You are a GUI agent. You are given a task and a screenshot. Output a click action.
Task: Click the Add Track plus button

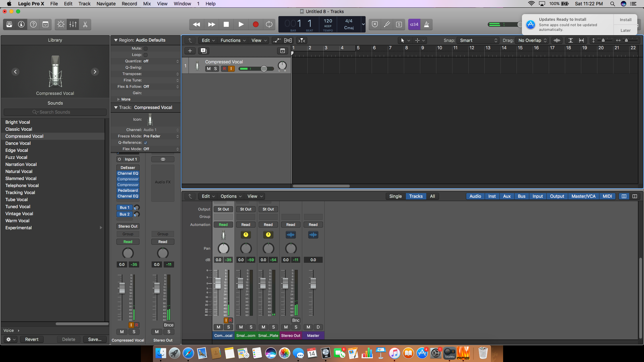coord(190,51)
